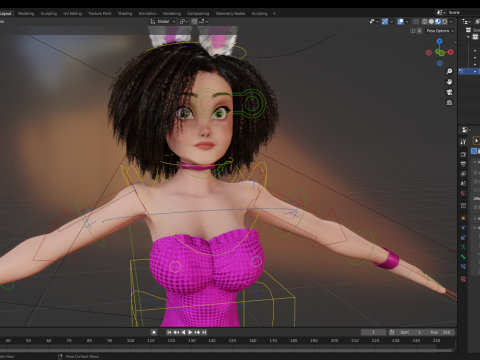Expand the Pose Options dropdown
Screen dimensions: 480x360
click(440, 31)
